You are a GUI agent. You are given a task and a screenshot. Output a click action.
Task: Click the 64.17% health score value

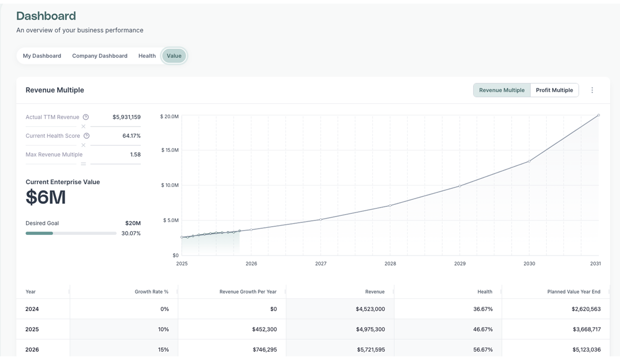[132, 136]
